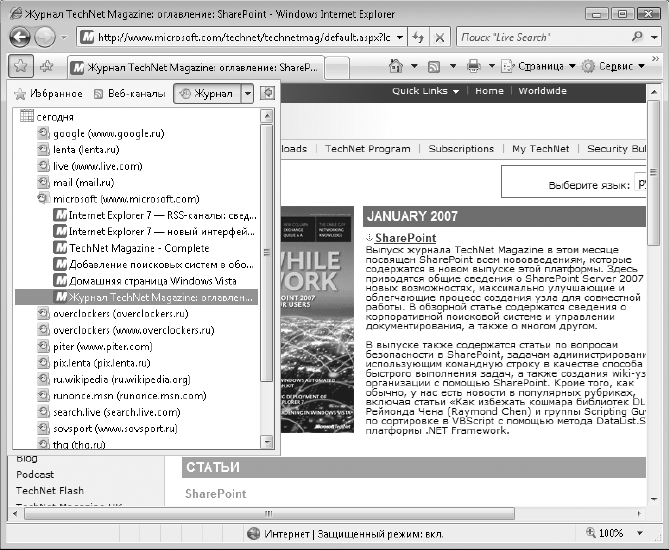
Task: Click the Print toolbar icon
Action: click(x=473, y=66)
